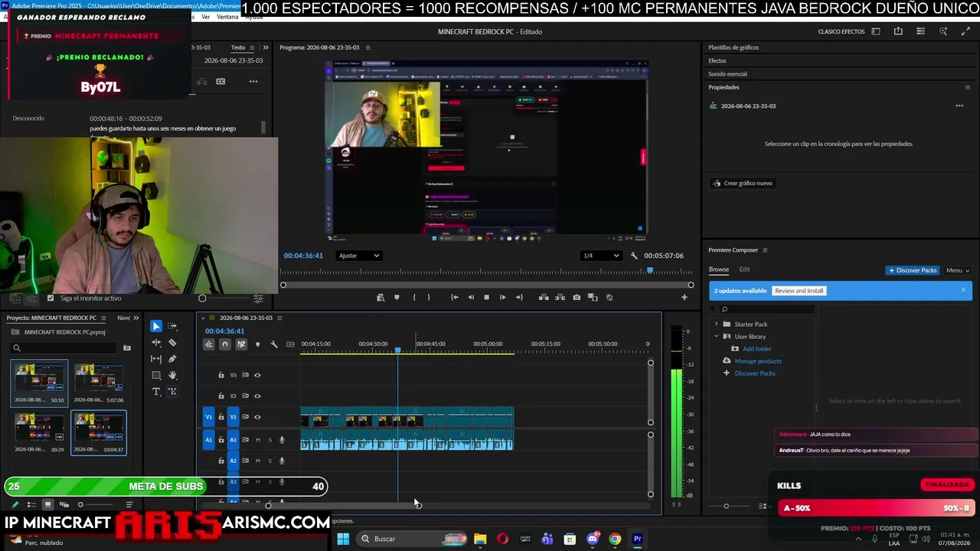
Task: Export frame with camera icon
Action: tap(577, 298)
